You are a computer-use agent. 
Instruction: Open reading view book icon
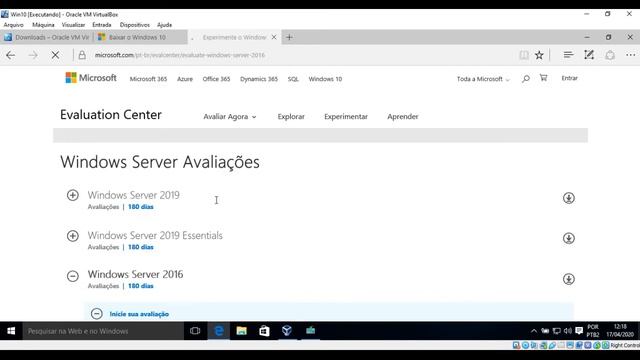tap(524, 55)
